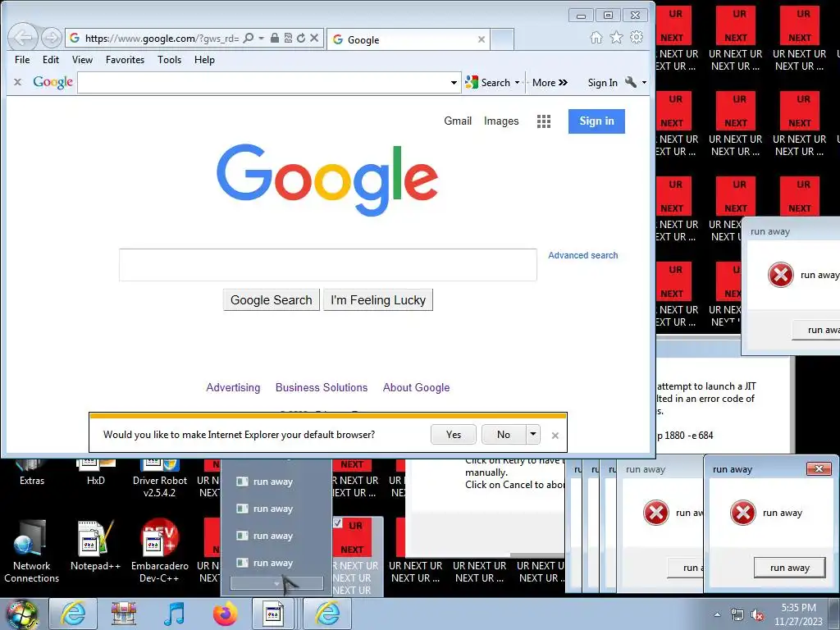Screen dimensions: 840x630
Task: Open the IE Home icon
Action: click(x=596, y=38)
